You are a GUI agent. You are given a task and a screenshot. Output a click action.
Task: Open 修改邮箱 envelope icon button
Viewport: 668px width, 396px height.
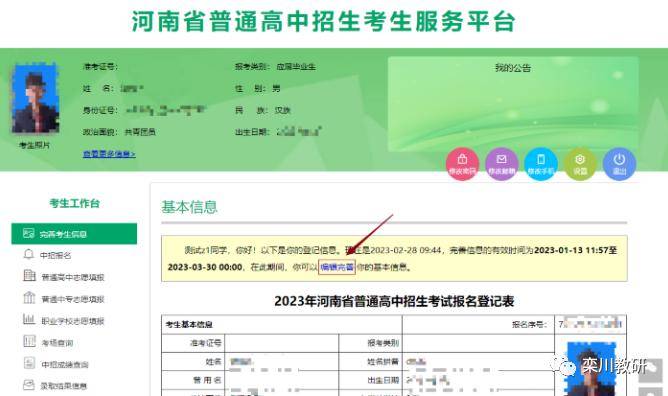[x=501, y=164]
